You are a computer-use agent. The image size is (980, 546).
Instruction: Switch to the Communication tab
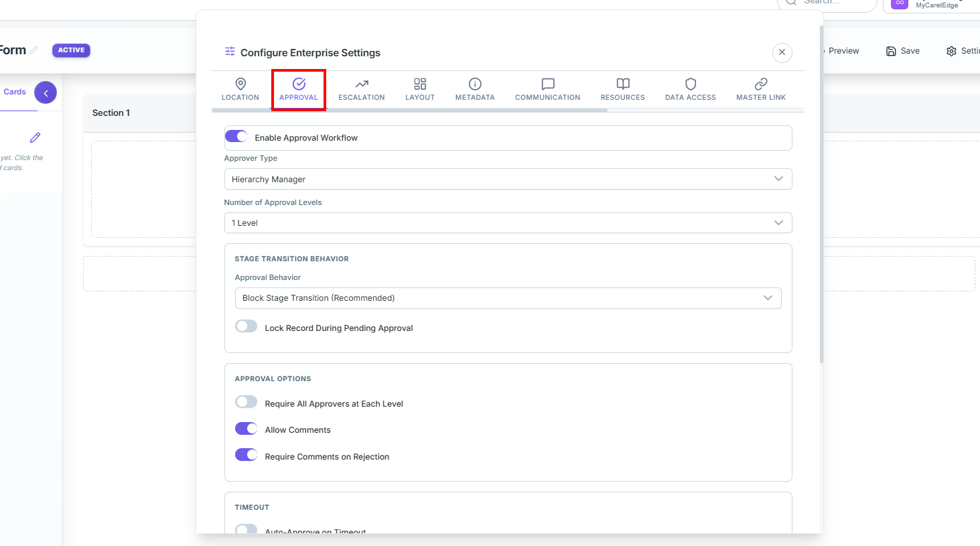pos(548,90)
